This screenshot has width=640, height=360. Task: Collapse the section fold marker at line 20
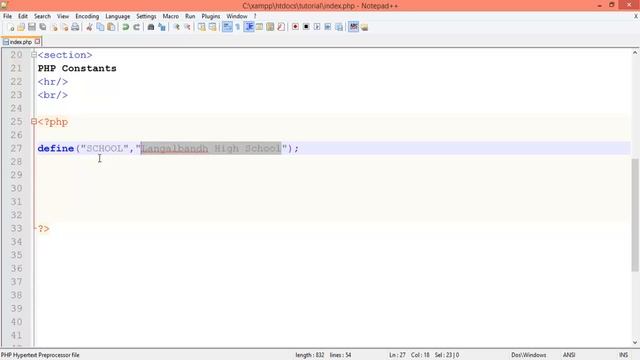point(34,55)
